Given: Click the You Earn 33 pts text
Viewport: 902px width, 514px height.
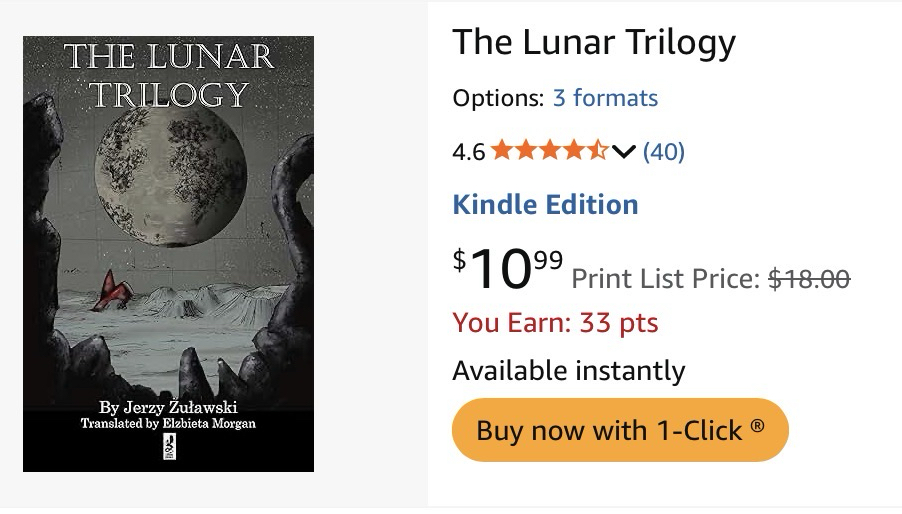Looking at the screenshot, I should 555,323.
